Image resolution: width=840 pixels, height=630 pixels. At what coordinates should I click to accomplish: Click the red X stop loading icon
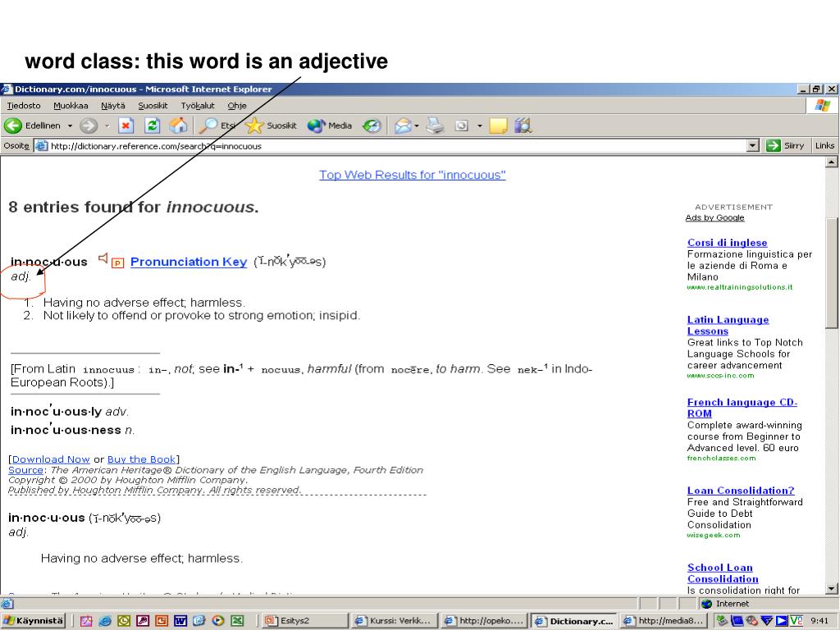pos(126,126)
